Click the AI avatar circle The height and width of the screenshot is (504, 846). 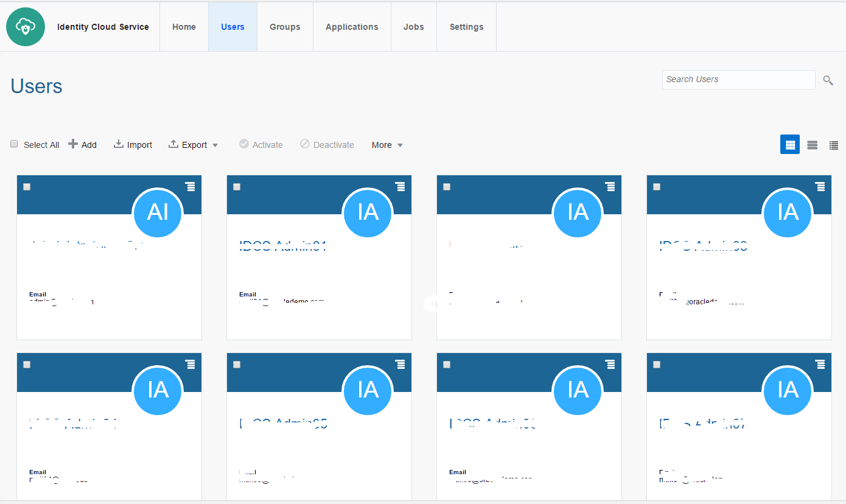coord(158,212)
